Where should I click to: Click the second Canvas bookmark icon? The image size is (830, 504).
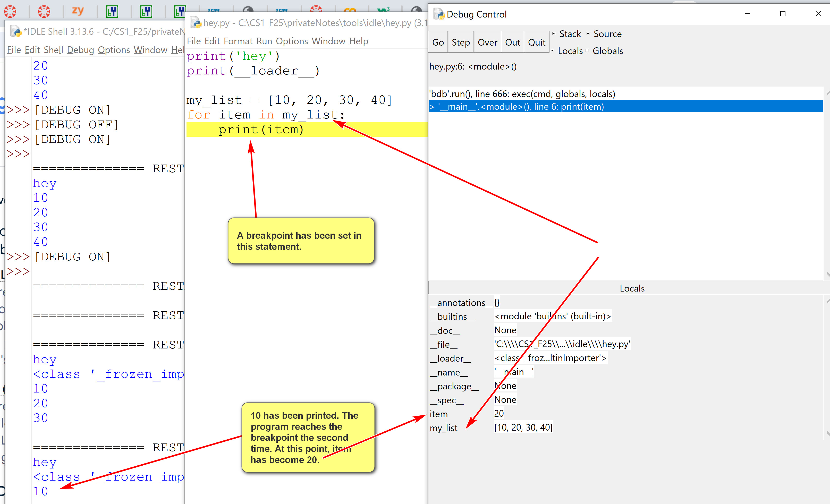coord(44,11)
